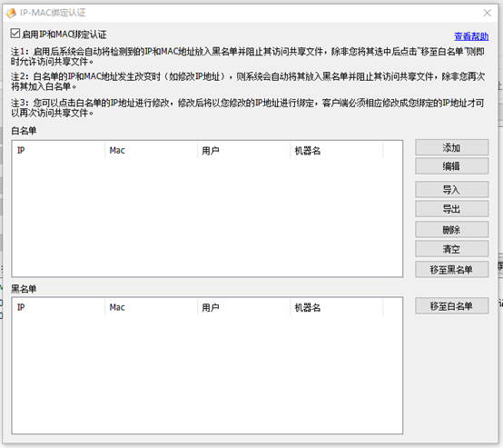Click the 删除 button
This screenshot has height=448, width=503.
pos(451,230)
